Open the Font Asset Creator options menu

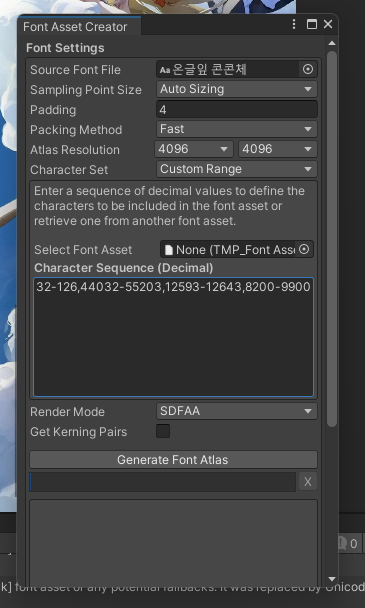(x=294, y=24)
